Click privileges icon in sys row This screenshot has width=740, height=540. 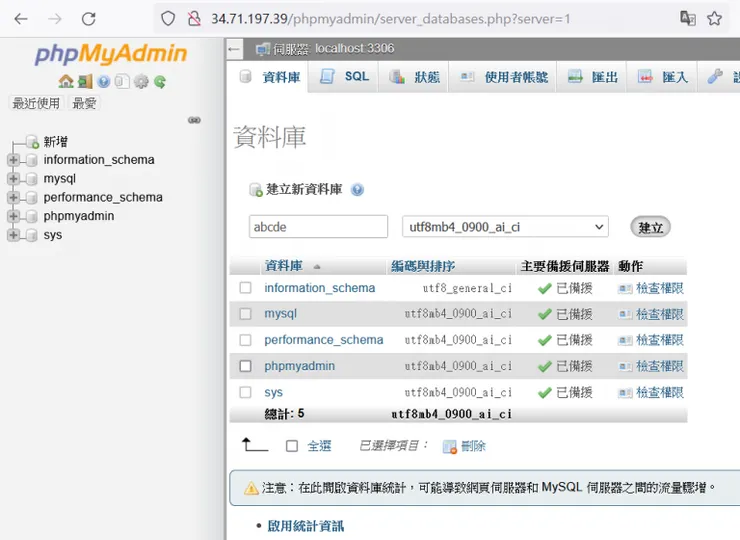pyautogui.click(x=625, y=392)
